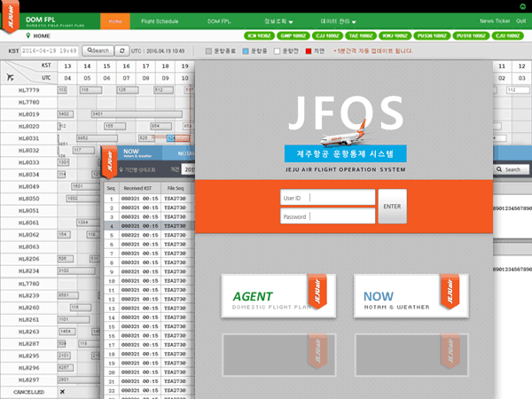Click Quit in the top bar

point(520,21)
